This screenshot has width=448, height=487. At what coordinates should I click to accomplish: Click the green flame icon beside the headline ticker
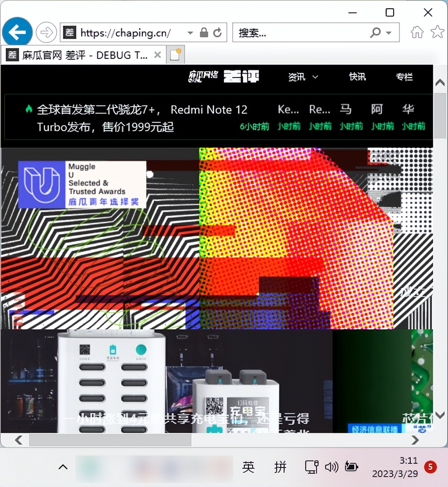coord(28,108)
